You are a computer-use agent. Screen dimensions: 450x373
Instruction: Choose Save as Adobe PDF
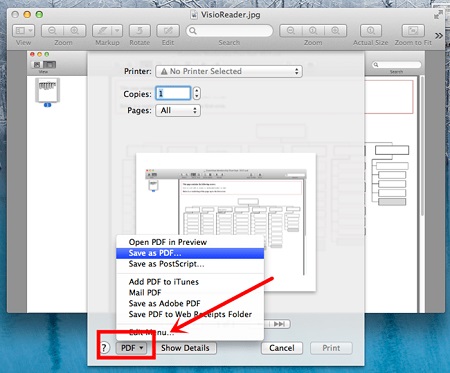point(190,303)
